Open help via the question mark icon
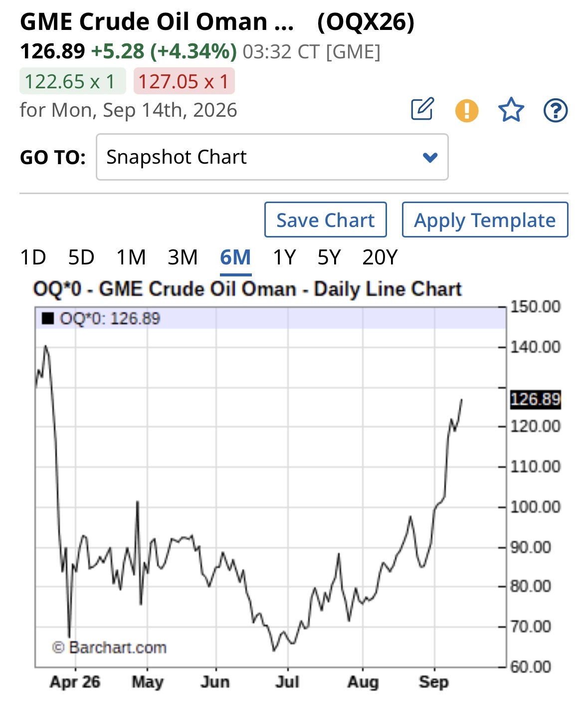Viewport: 588px width, 706px height. pos(555,110)
